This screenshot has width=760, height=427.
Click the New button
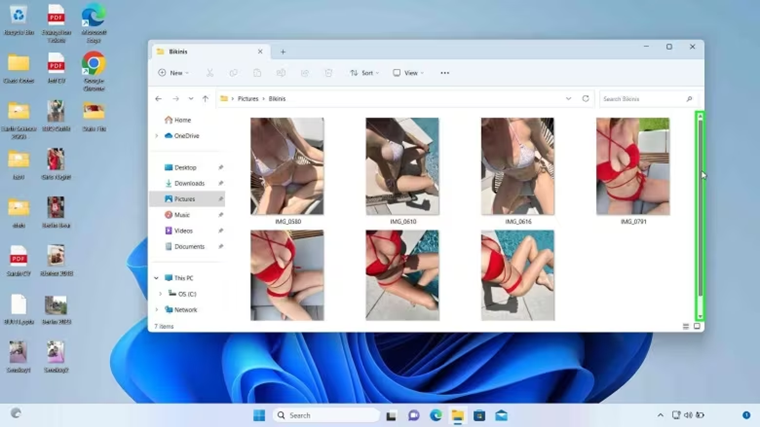[173, 73]
